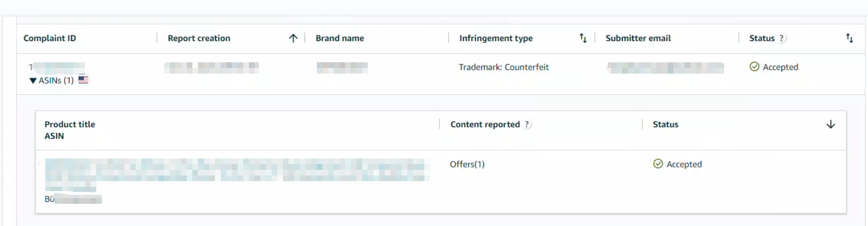This screenshot has width=868, height=226.
Task: Click the Report creation column header
Action: [199, 38]
